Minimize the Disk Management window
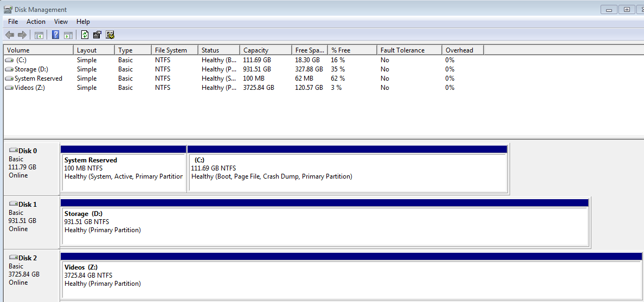The height and width of the screenshot is (302, 644). pyautogui.click(x=609, y=9)
